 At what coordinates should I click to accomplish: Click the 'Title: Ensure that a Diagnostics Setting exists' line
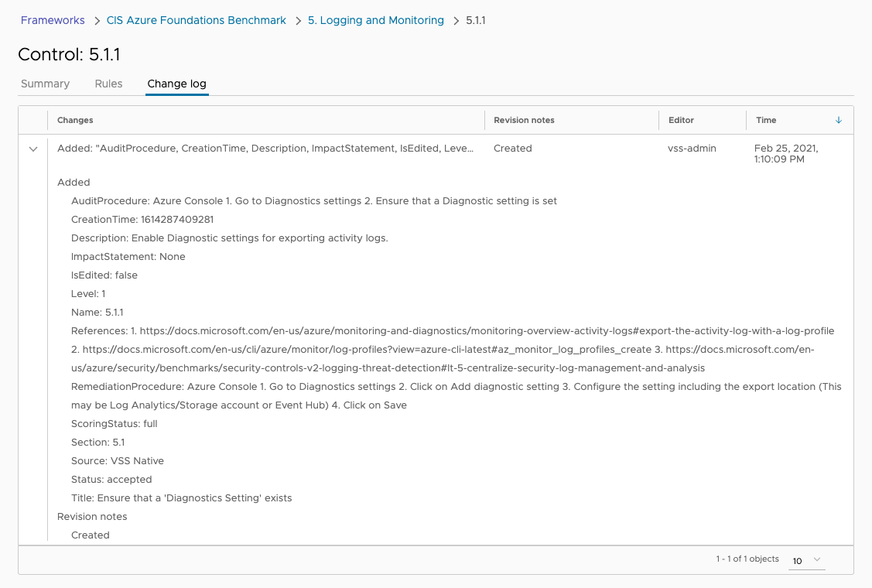[x=181, y=498]
